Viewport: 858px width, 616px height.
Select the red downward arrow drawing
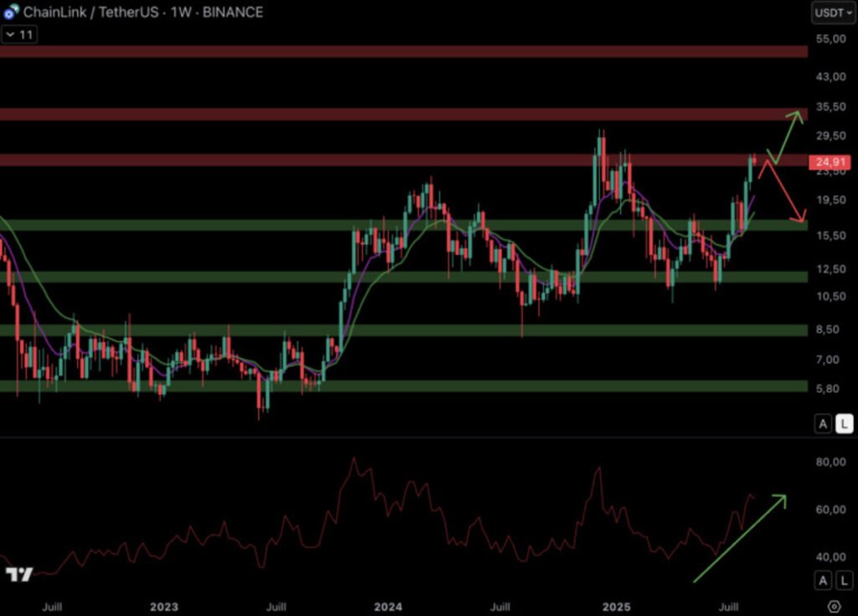[785, 191]
